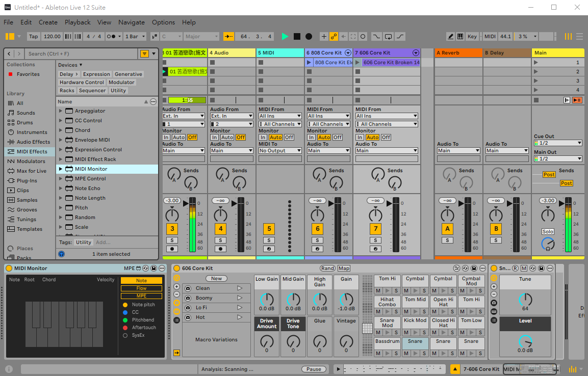Click the green Play button in transport
Image resolution: width=588 pixels, height=376 pixels.
285,37
